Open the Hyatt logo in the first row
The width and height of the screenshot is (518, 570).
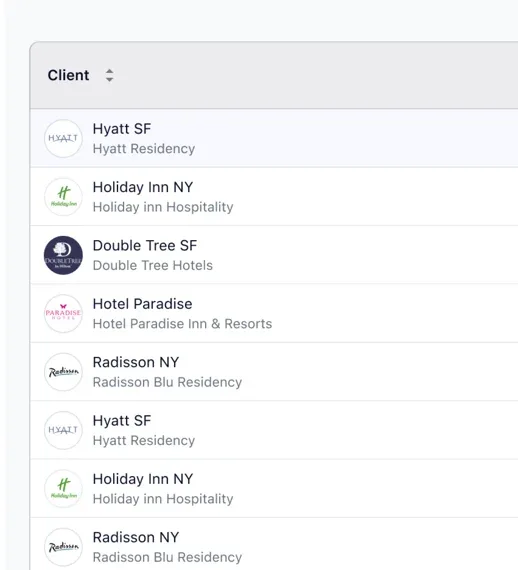(x=63, y=138)
